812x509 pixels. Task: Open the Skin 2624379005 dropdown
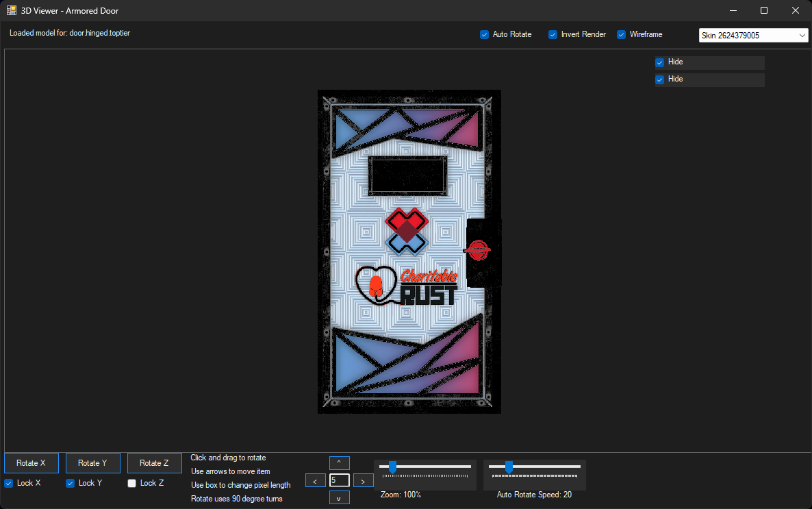[753, 35]
